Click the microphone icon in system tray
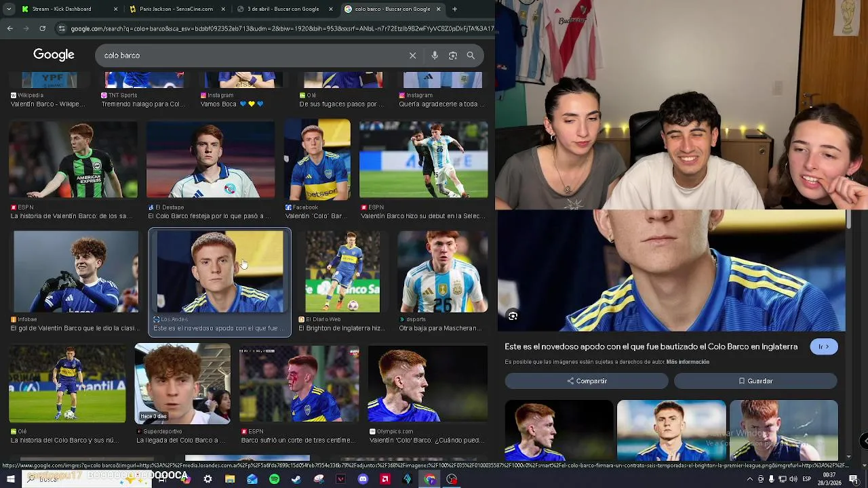This screenshot has height=488, width=868. (772, 479)
